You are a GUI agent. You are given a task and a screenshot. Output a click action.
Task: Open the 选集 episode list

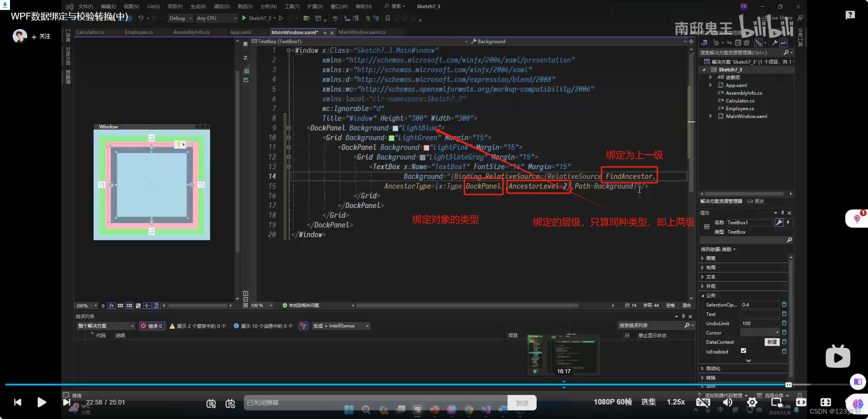point(648,402)
